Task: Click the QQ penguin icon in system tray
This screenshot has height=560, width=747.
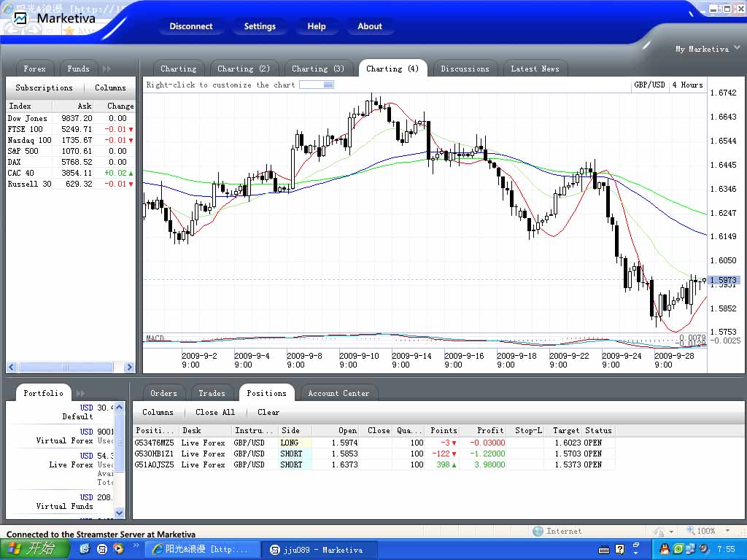Action: (x=665, y=548)
